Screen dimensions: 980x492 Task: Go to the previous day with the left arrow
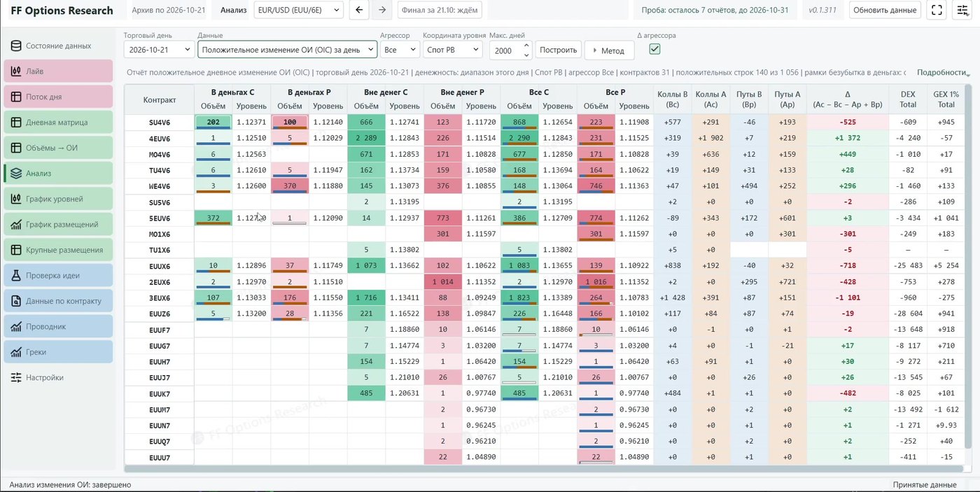[359, 10]
